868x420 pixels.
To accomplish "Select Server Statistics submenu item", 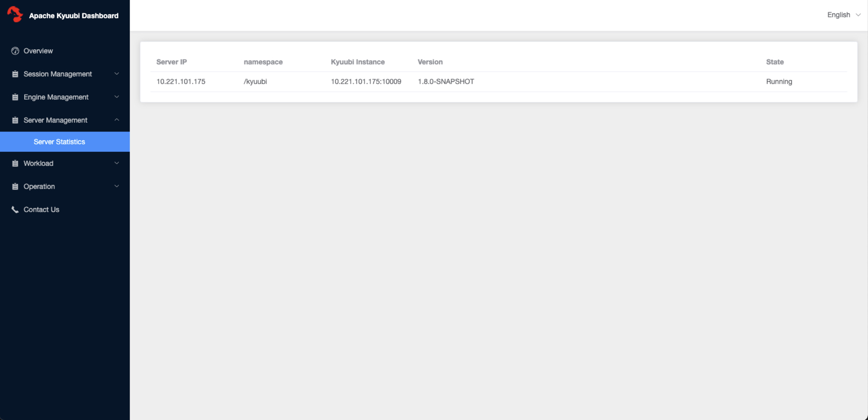I will click(65, 142).
